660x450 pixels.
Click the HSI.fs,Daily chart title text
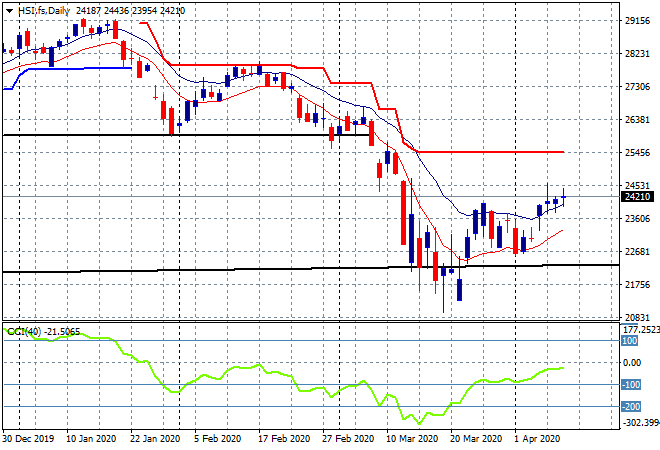[44, 11]
